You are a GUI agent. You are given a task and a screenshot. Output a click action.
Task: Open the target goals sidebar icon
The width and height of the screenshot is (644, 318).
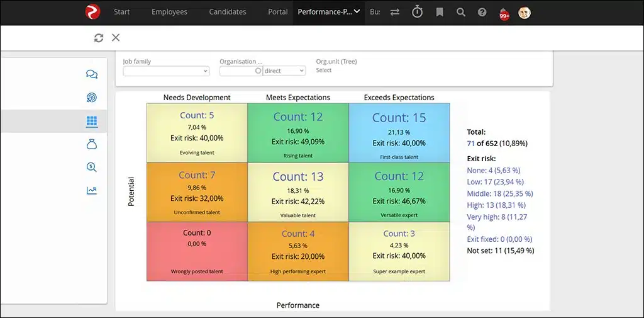coord(92,98)
